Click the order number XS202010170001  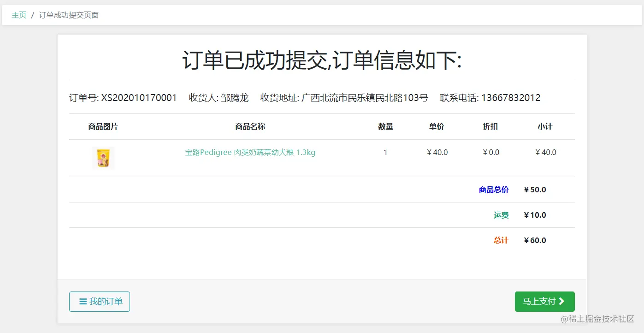point(139,98)
